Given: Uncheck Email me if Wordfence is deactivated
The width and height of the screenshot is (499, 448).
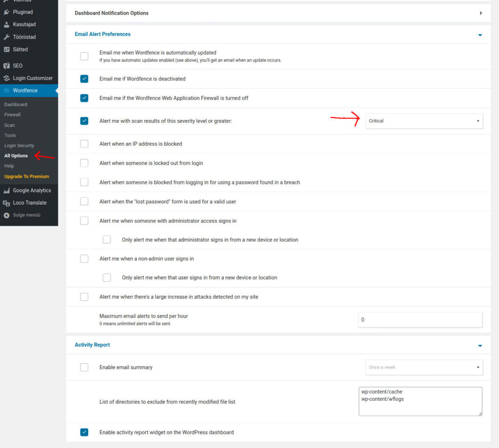Looking at the screenshot, I should pos(84,78).
